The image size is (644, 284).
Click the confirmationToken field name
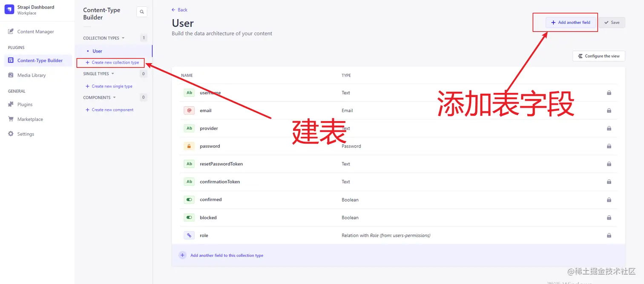coord(220,182)
